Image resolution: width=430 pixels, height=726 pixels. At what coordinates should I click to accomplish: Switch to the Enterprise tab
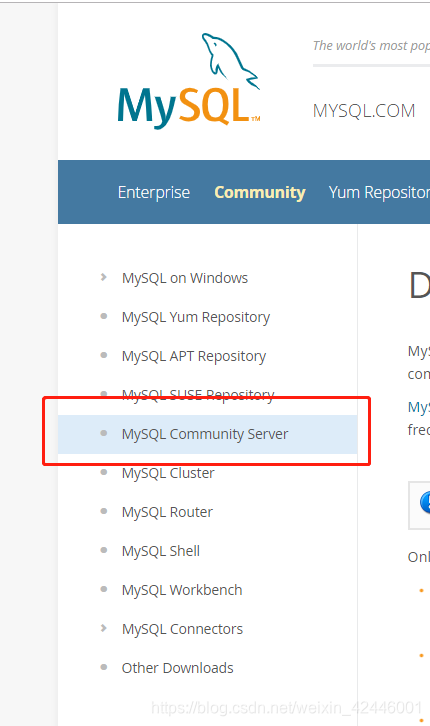coord(154,192)
